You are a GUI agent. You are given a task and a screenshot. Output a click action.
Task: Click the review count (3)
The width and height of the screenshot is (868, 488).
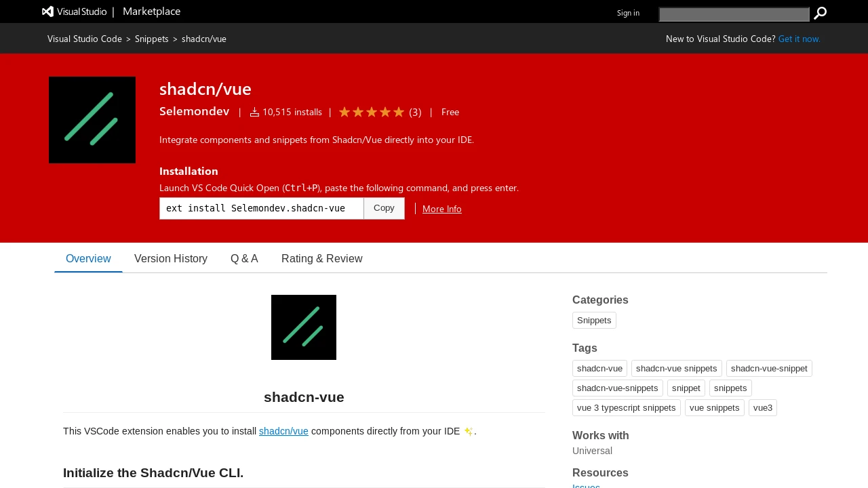[415, 112]
